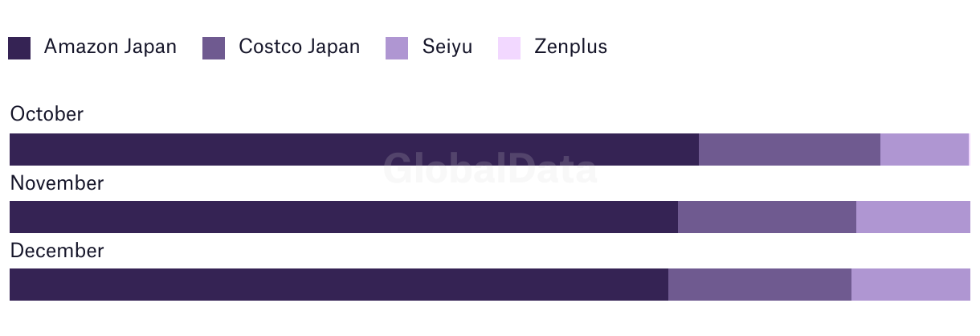Select the October Amazon Japan bar segment
Image resolution: width=980 pixels, height=336 pixels.
coord(354,150)
